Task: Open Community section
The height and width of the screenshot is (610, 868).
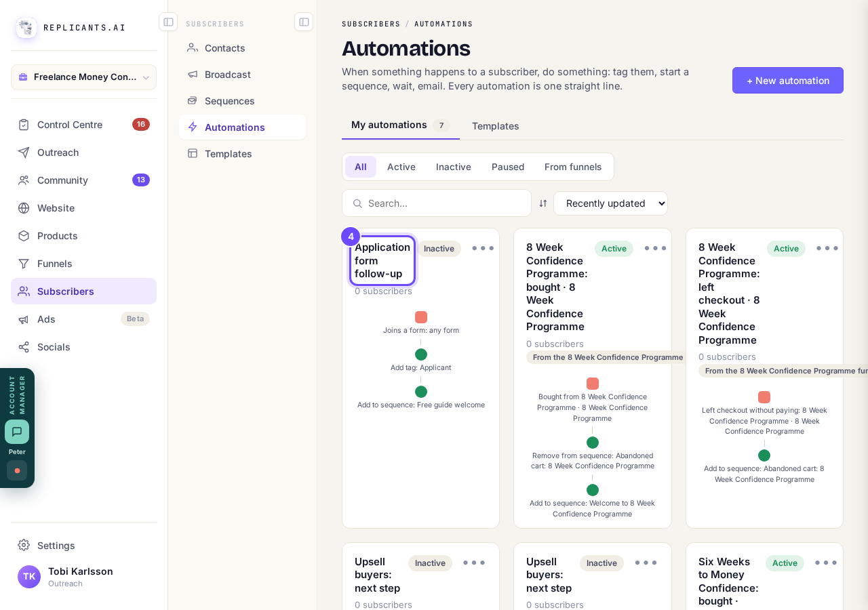Action: click(x=83, y=180)
